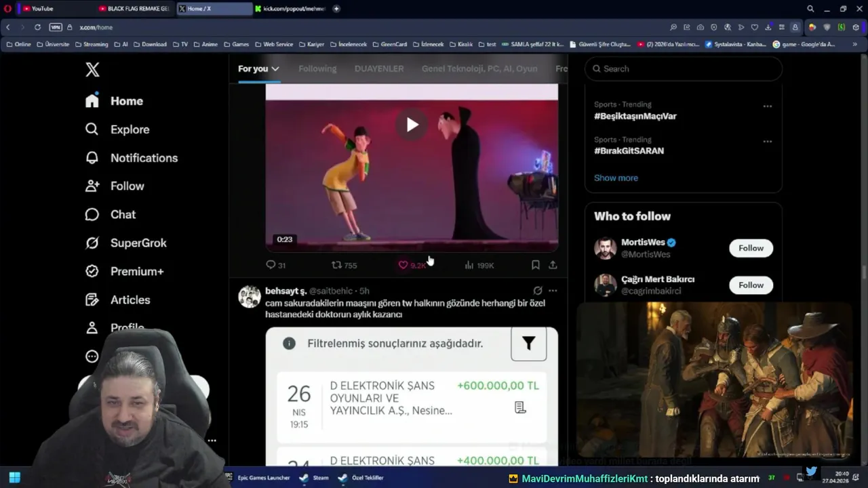
Task: Follow MortisWes
Action: click(x=751, y=248)
